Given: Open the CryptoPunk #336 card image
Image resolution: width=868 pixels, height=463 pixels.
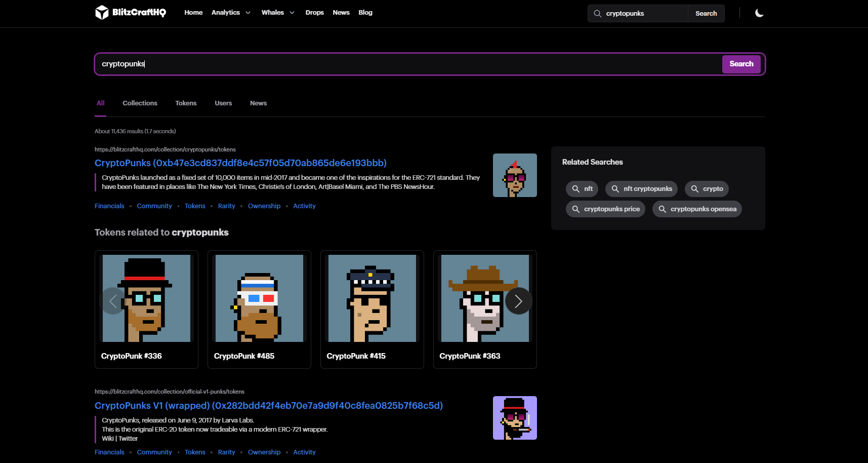Looking at the screenshot, I should click(147, 298).
